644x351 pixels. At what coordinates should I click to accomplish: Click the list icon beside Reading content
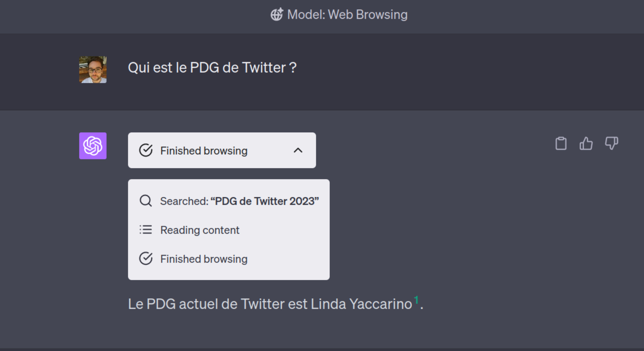(145, 230)
